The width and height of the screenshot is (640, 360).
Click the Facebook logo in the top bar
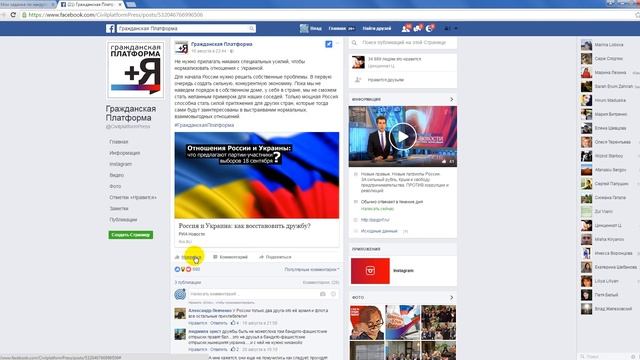110,29
